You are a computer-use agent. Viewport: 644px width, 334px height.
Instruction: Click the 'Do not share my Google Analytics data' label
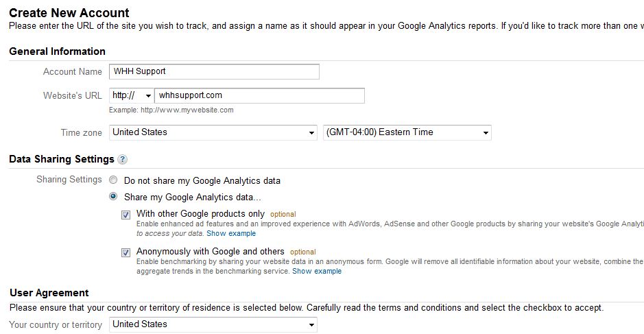[x=202, y=181]
